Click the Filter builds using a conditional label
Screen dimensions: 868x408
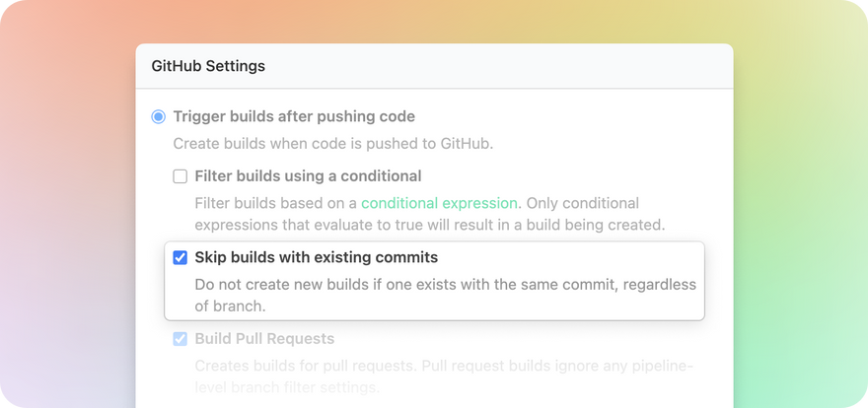[308, 177]
